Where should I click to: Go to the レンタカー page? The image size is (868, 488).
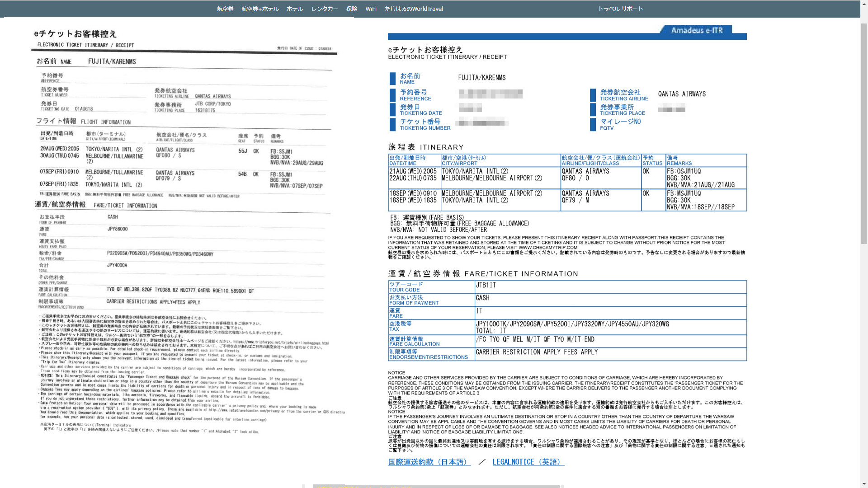pyautogui.click(x=325, y=9)
